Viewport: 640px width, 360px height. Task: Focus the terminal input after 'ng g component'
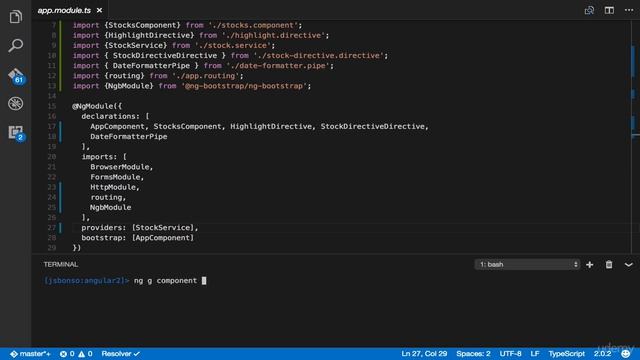click(204, 281)
